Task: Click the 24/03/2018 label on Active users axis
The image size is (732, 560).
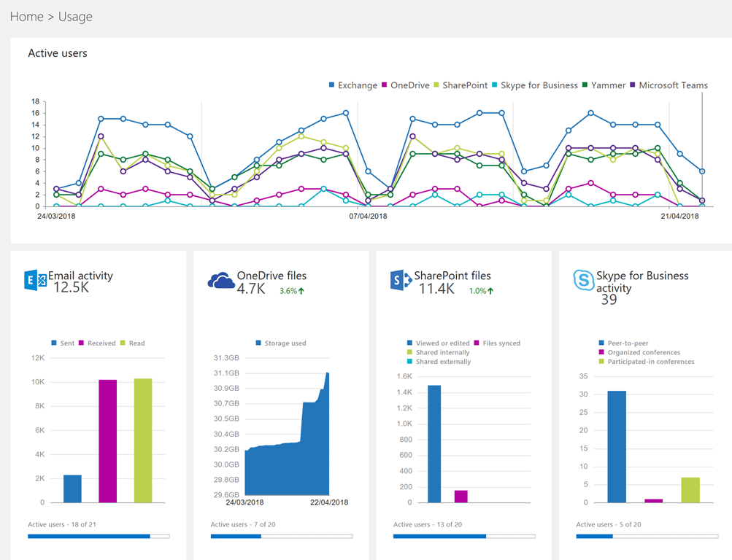Action: (56, 217)
